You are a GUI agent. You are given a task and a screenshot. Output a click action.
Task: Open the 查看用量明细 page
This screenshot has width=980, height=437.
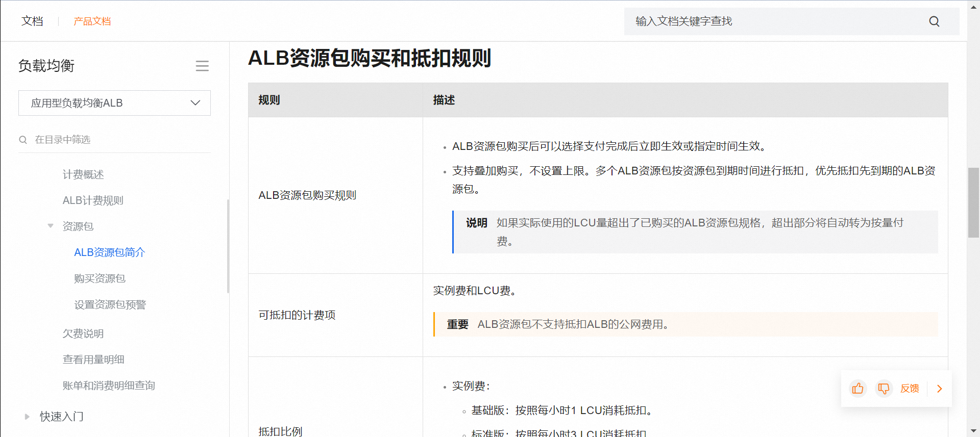93,359
